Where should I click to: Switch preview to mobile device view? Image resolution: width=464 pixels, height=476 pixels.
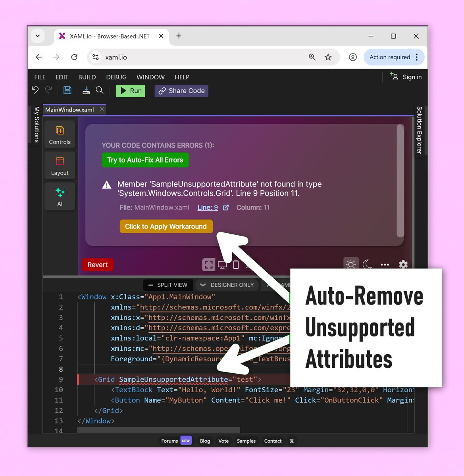click(x=236, y=264)
